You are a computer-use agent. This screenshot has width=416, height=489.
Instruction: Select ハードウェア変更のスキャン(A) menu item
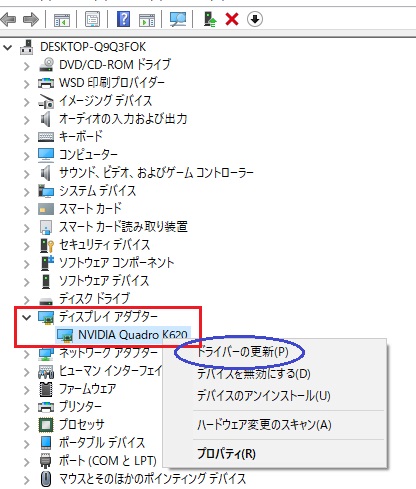[x=264, y=425]
